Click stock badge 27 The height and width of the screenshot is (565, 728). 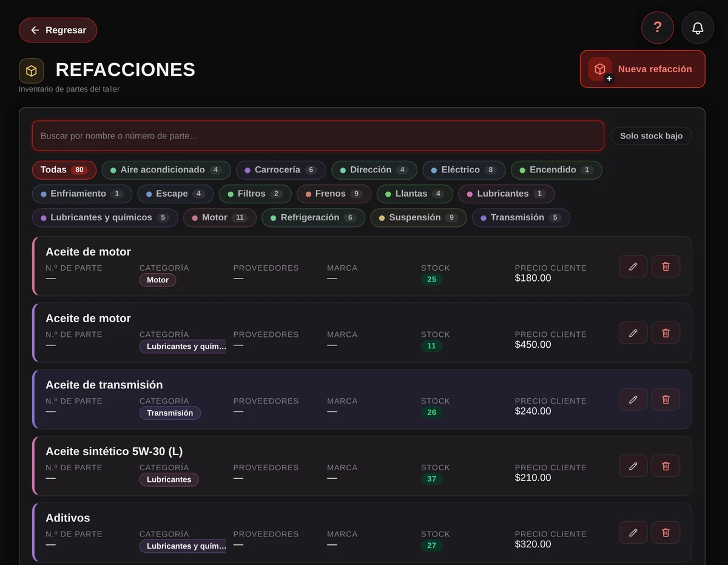432,546
